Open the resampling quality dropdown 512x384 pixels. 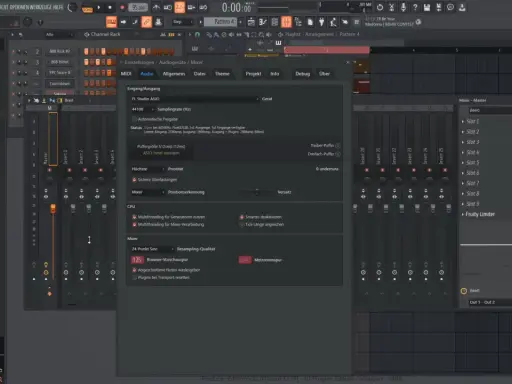[x=152, y=249]
